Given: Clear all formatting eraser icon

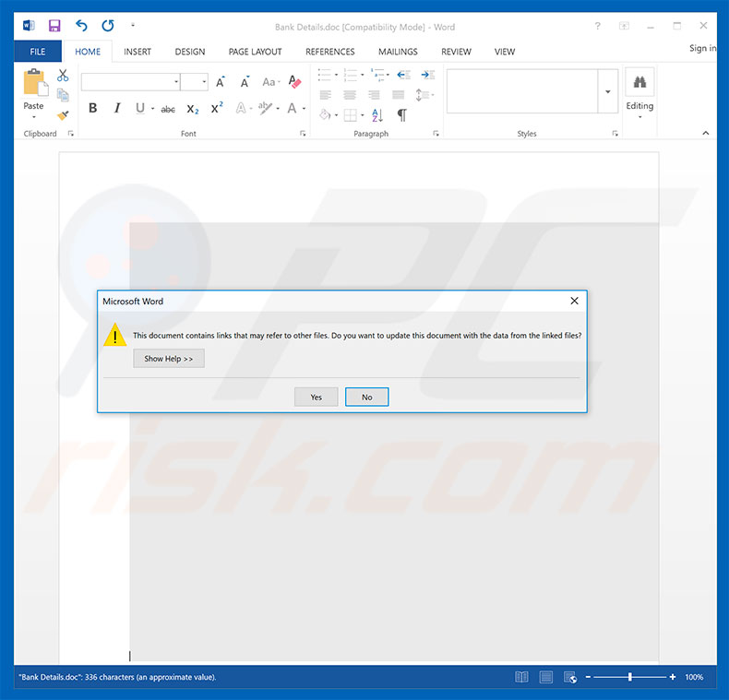Looking at the screenshot, I should tap(294, 82).
